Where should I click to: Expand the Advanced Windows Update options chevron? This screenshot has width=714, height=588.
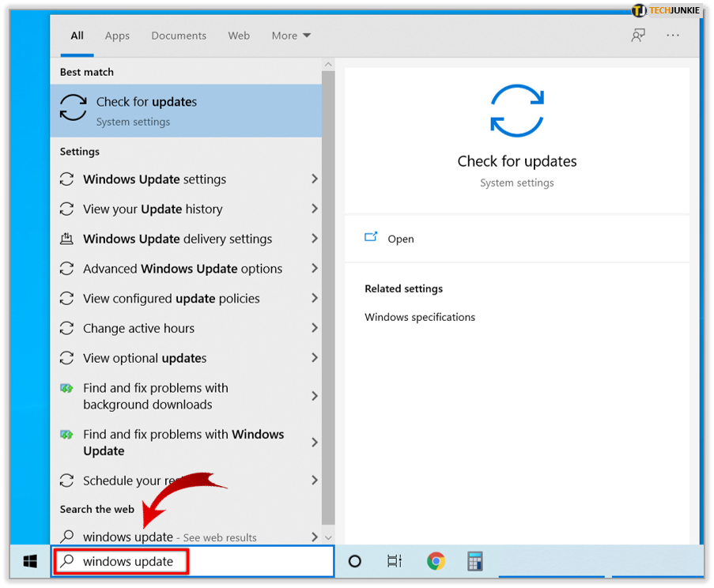[315, 269]
